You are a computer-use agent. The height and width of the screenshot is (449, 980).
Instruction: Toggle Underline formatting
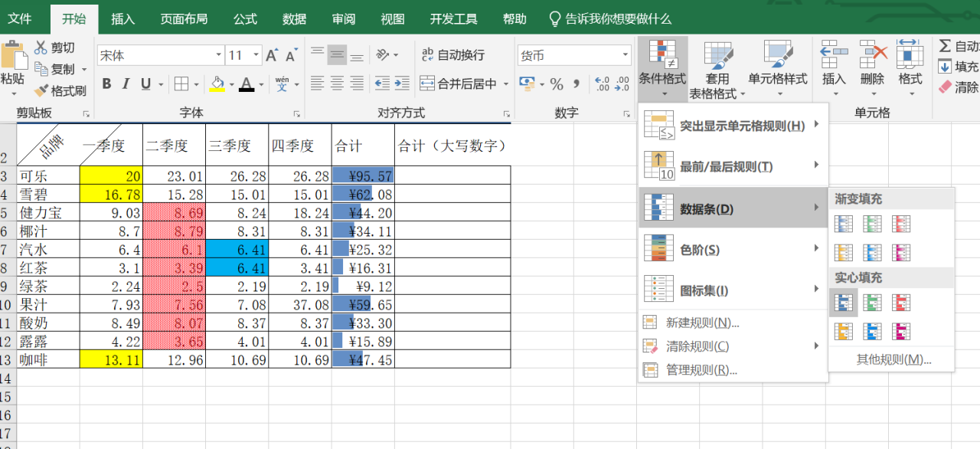tap(145, 84)
